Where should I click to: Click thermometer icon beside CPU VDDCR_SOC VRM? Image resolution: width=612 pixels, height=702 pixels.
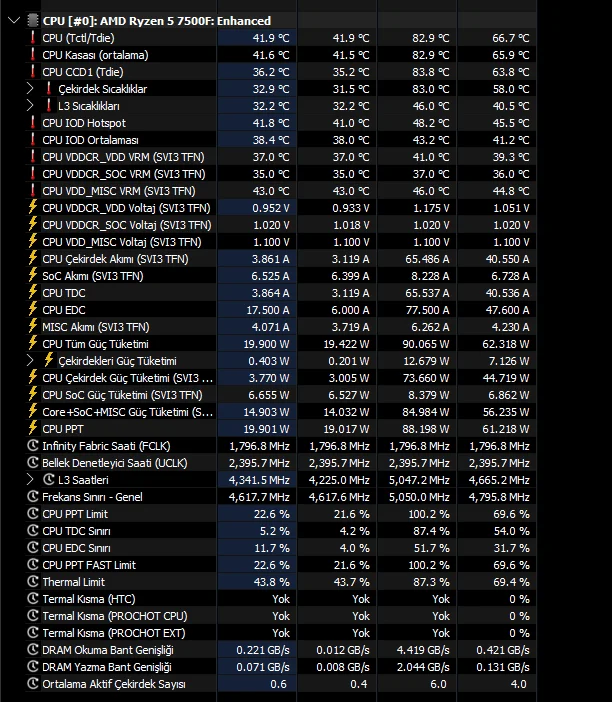click(x=33, y=174)
